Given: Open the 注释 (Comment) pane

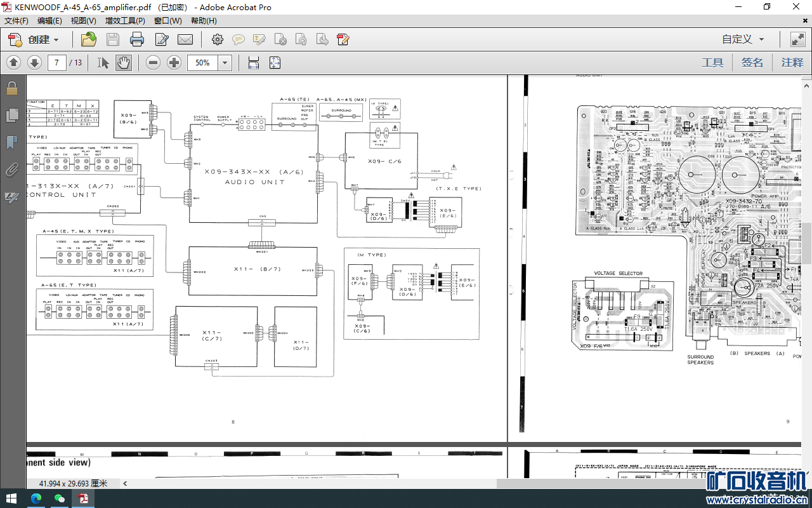Looking at the screenshot, I should click(792, 62).
